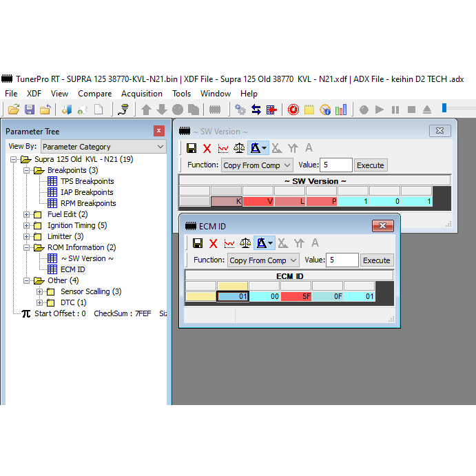Image resolution: width=476 pixels, height=476 pixels.
Task: Open the Acquisition menu
Action: (x=142, y=94)
